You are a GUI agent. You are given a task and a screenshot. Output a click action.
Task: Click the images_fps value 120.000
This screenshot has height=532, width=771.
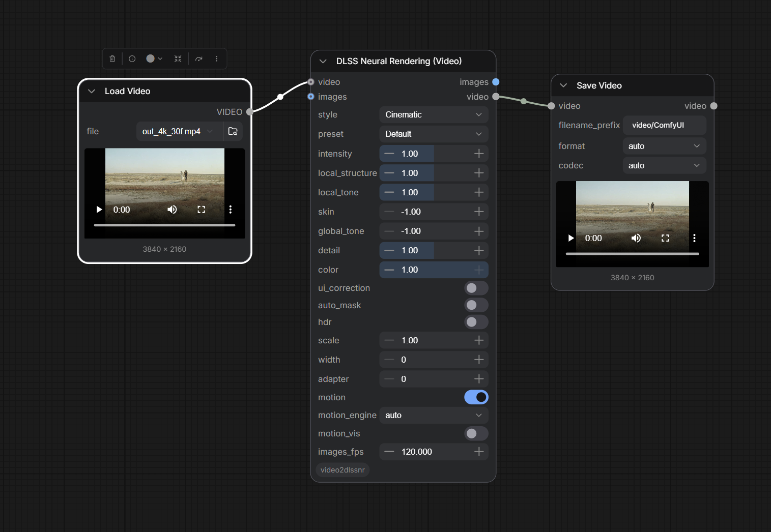[417, 452]
